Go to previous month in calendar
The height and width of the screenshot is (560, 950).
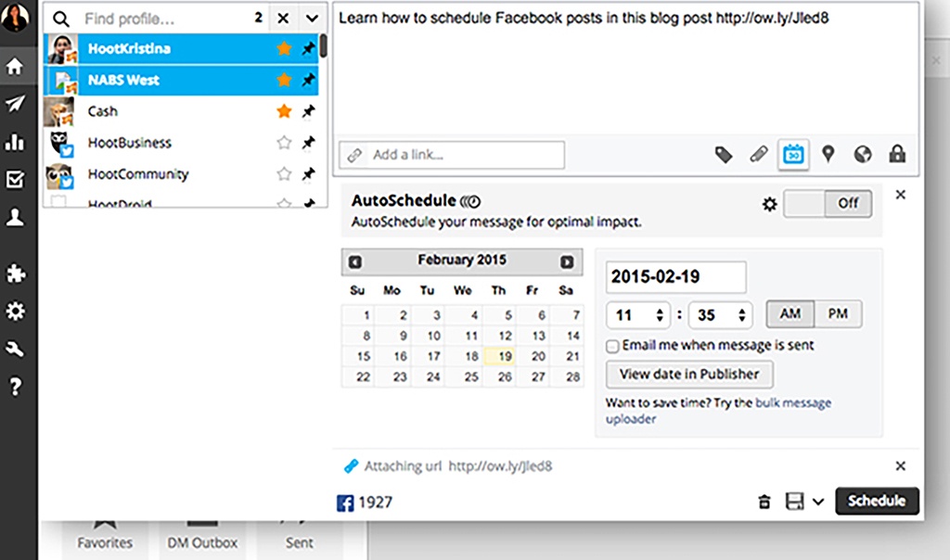point(355,262)
